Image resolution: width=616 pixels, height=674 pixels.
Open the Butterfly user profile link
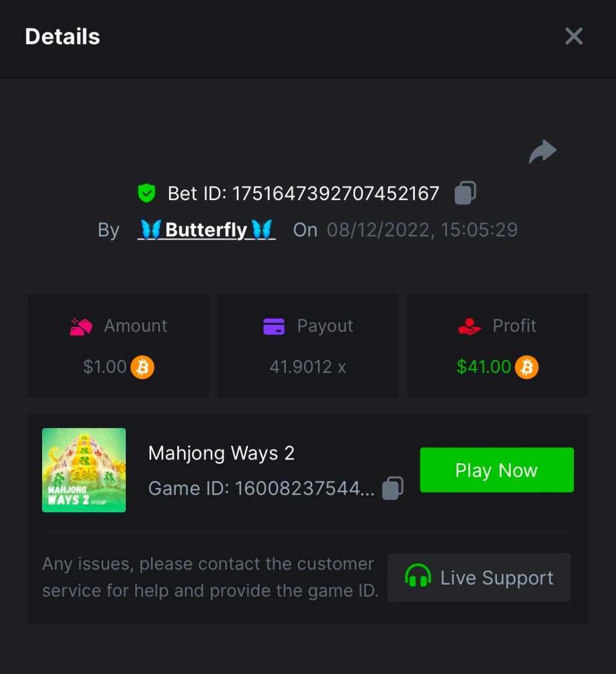point(207,230)
